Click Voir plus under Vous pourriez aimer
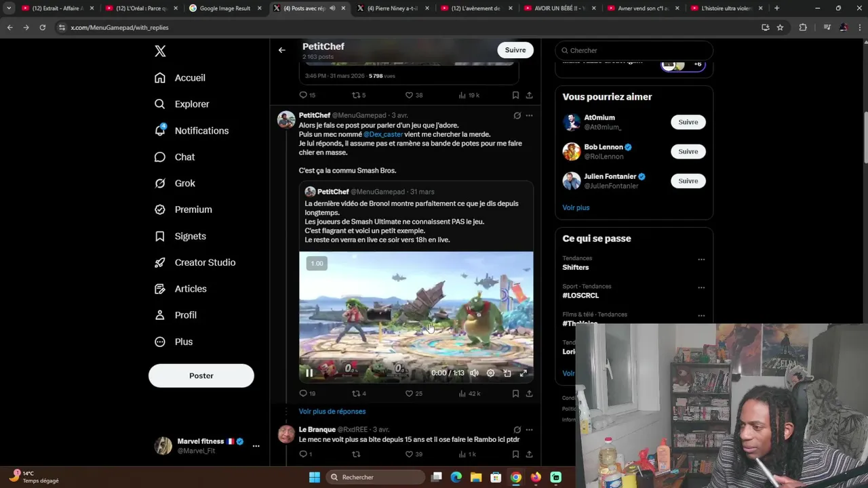 [576, 207]
